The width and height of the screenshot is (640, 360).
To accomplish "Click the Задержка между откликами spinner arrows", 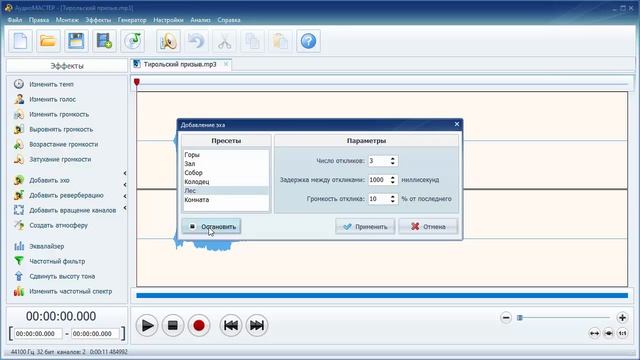I will point(393,180).
